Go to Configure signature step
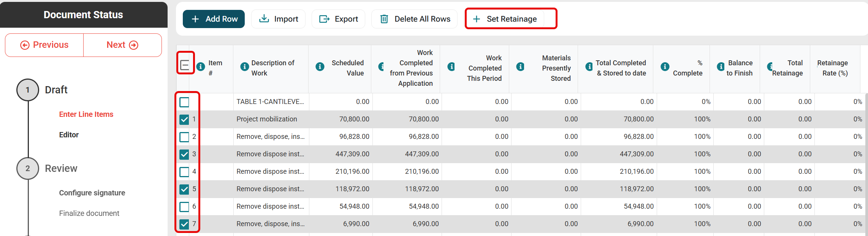Image resolution: width=868 pixels, height=236 pixels. [x=92, y=193]
